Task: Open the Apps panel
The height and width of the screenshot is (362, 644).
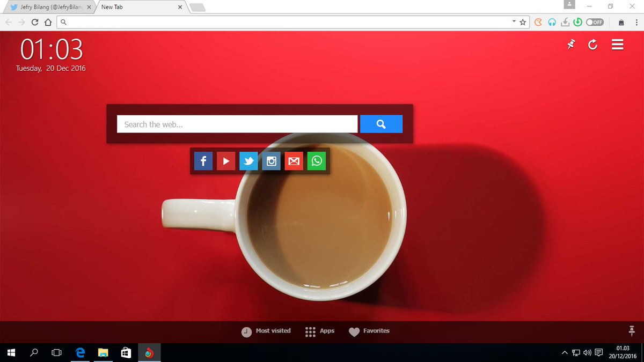Action: 320,331
